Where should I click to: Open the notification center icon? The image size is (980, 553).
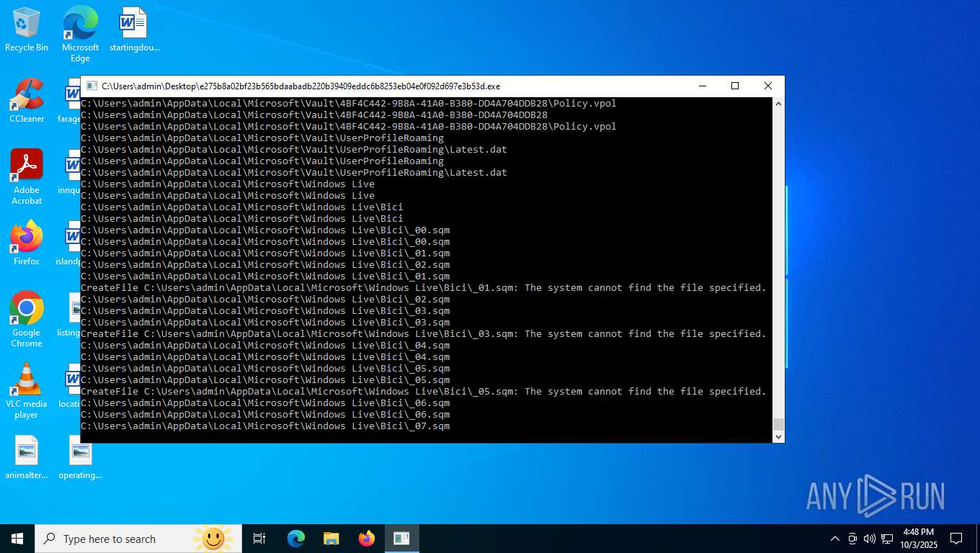click(956, 539)
